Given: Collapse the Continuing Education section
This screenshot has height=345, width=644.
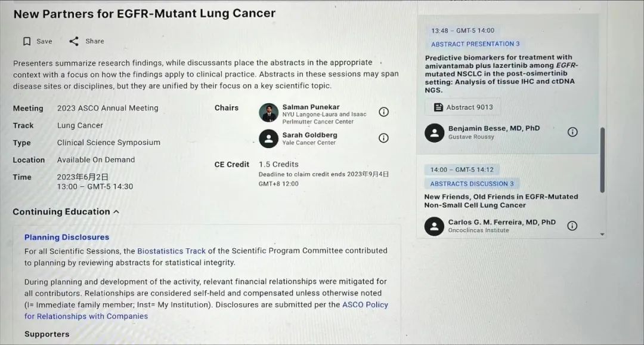Looking at the screenshot, I should pyautogui.click(x=116, y=212).
